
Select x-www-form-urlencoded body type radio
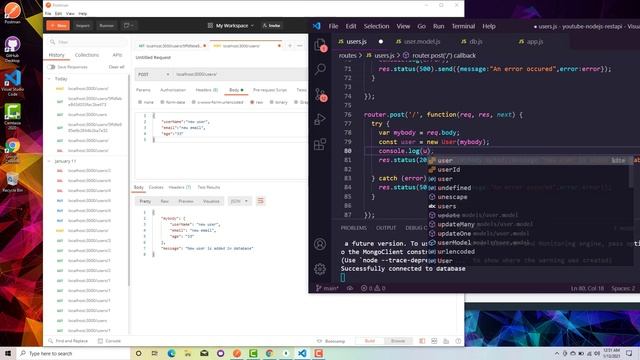coord(193,102)
